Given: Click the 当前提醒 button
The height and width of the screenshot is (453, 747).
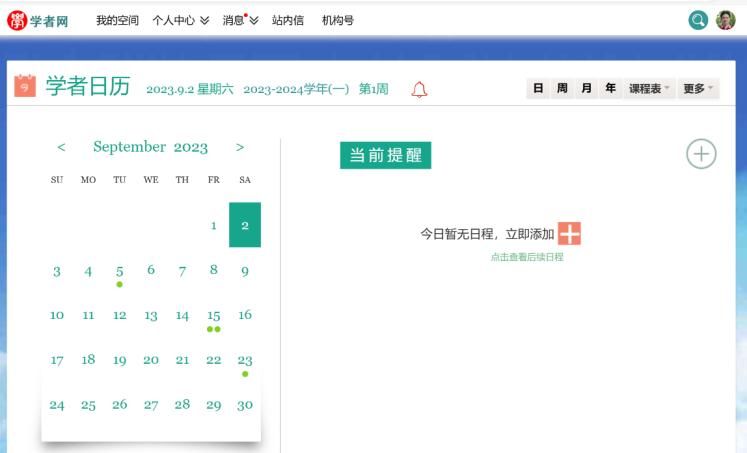Looking at the screenshot, I should [385, 155].
